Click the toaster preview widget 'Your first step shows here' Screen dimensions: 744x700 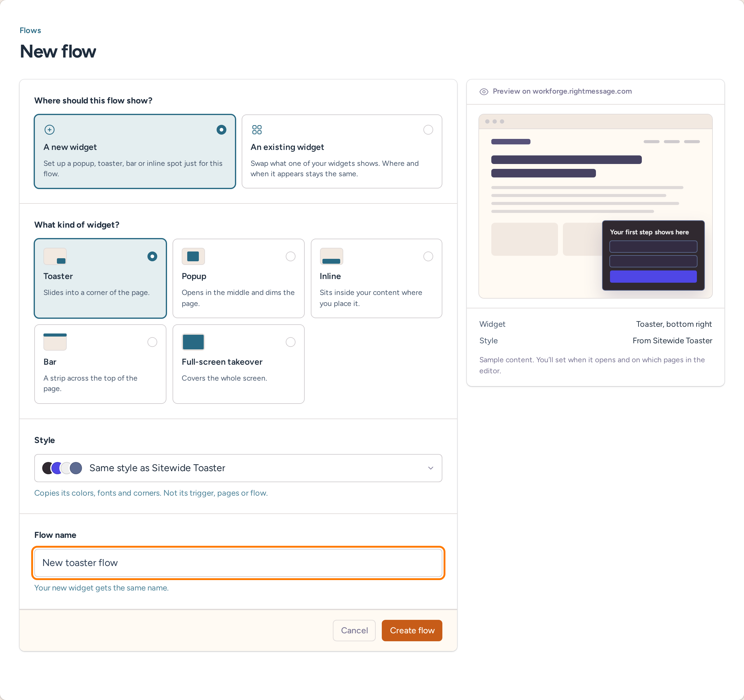(x=653, y=255)
